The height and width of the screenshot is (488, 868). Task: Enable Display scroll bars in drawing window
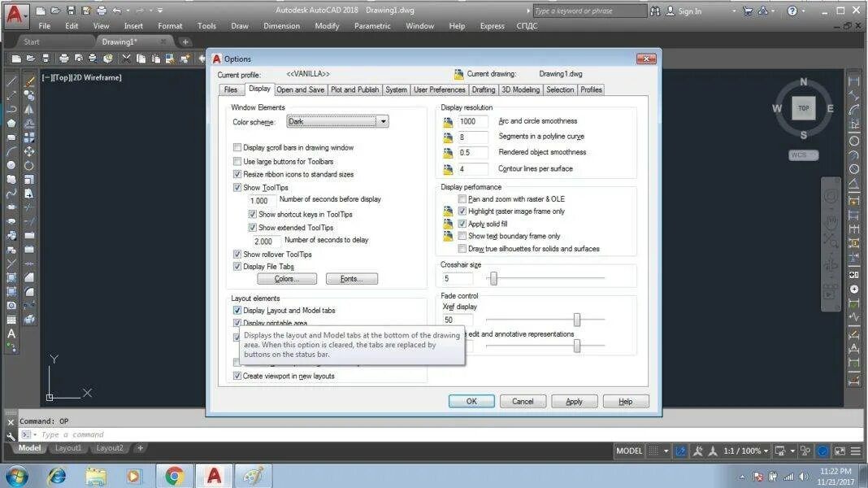(237, 147)
